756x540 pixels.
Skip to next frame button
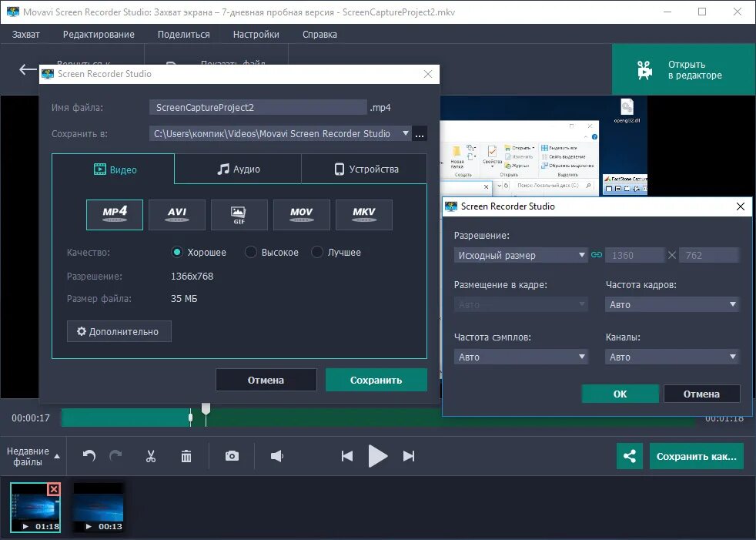409,456
